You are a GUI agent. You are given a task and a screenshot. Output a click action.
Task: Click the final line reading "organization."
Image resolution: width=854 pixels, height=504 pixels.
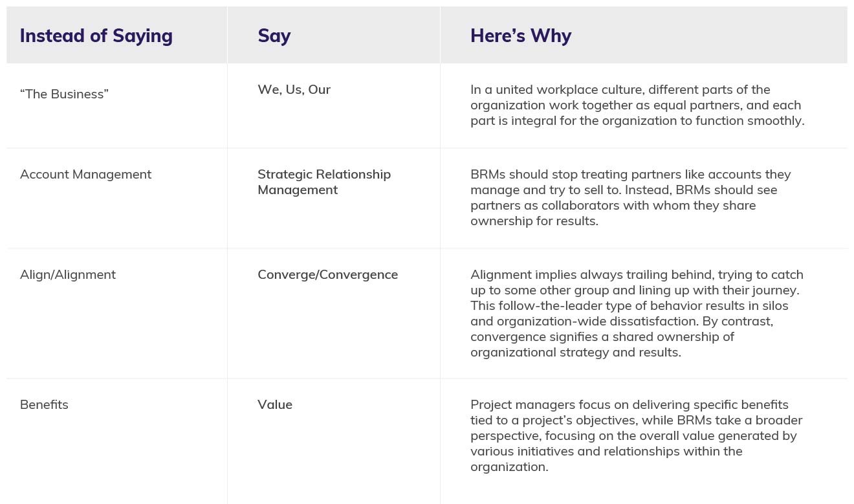509,467
